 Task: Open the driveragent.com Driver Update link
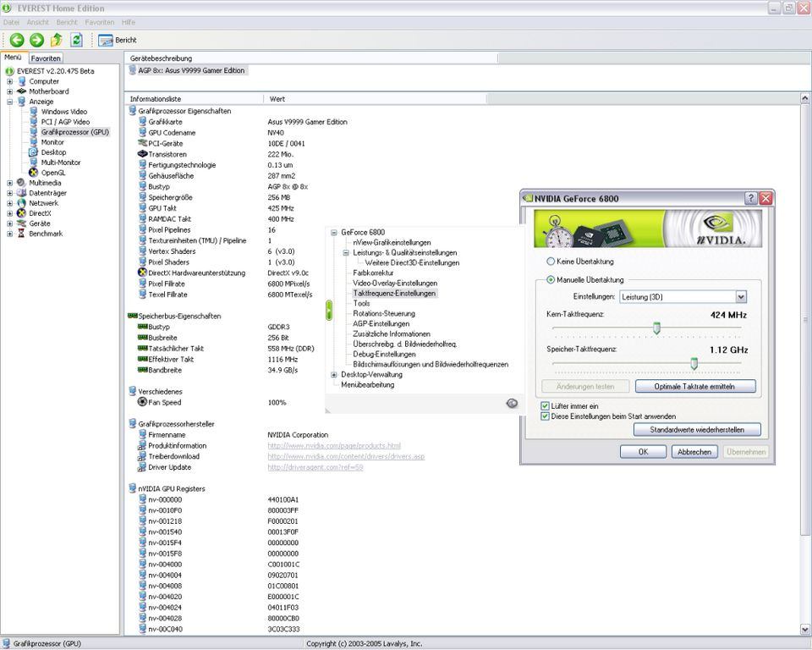click(315, 467)
